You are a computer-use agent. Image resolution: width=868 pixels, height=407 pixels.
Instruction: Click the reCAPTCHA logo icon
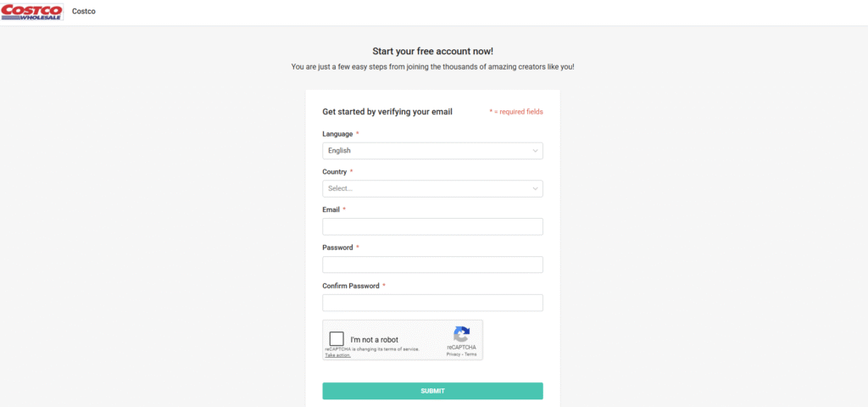click(461, 334)
